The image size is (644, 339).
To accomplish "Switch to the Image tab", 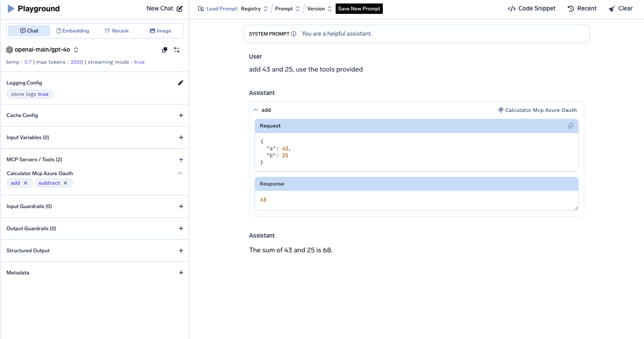I will click(x=160, y=31).
